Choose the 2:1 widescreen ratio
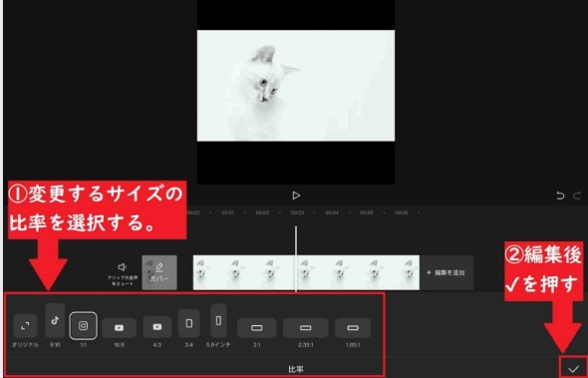 tap(257, 328)
